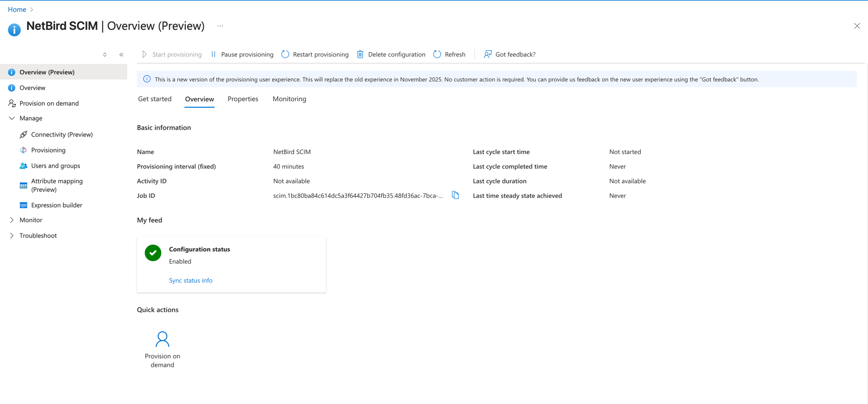Click the Restart provisioning icon
The width and height of the screenshot is (868, 404).
tap(285, 54)
